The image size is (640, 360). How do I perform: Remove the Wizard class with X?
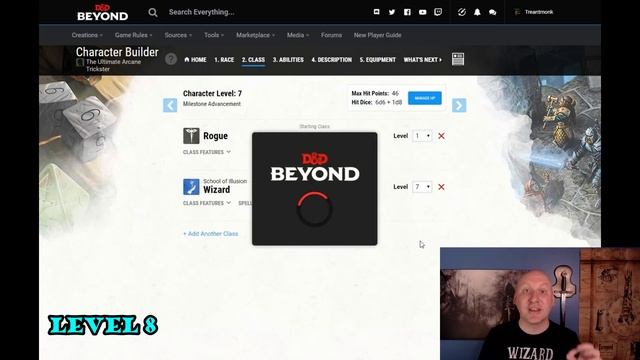(441, 187)
